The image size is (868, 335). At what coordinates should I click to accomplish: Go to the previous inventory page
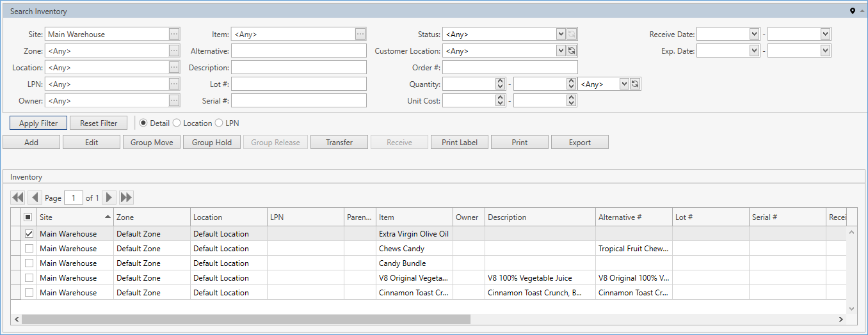pyautogui.click(x=35, y=198)
